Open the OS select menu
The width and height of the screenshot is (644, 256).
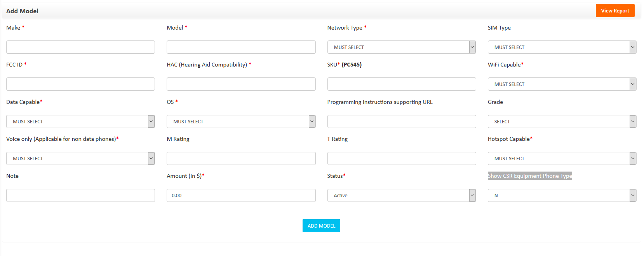[241, 121]
